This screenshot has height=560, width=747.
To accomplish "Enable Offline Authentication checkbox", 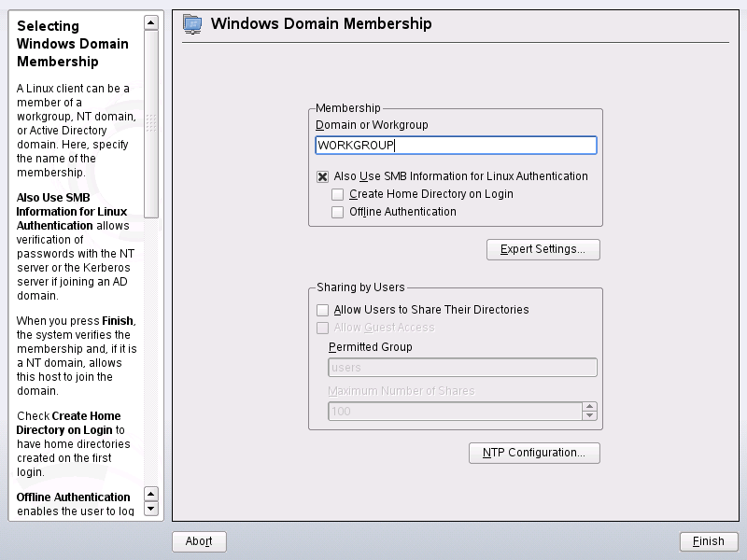I will (337, 212).
